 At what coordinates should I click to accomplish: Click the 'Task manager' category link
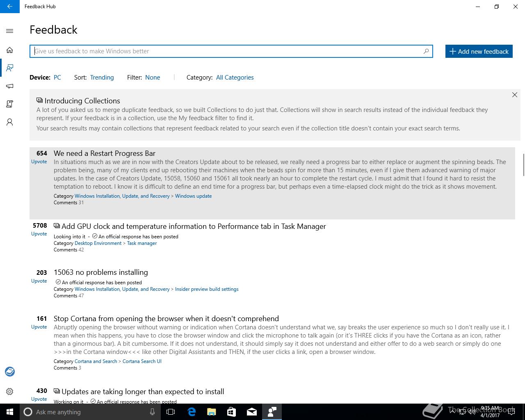click(x=142, y=243)
